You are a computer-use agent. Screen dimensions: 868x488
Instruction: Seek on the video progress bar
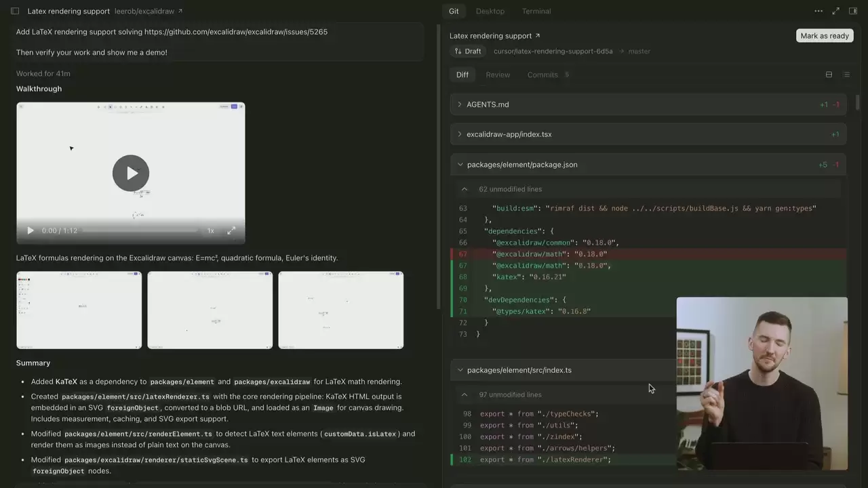coord(140,230)
